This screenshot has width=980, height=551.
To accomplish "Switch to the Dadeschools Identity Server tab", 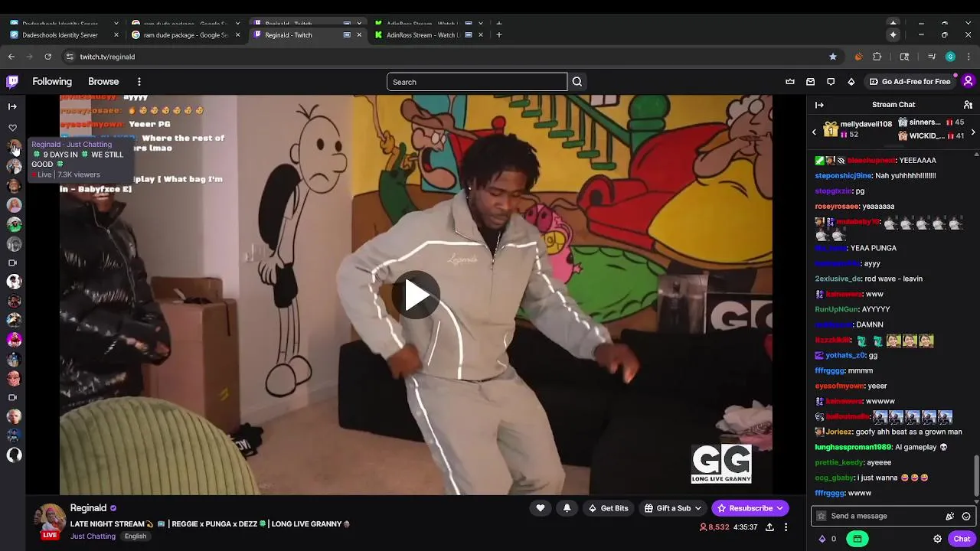I will click(x=64, y=34).
